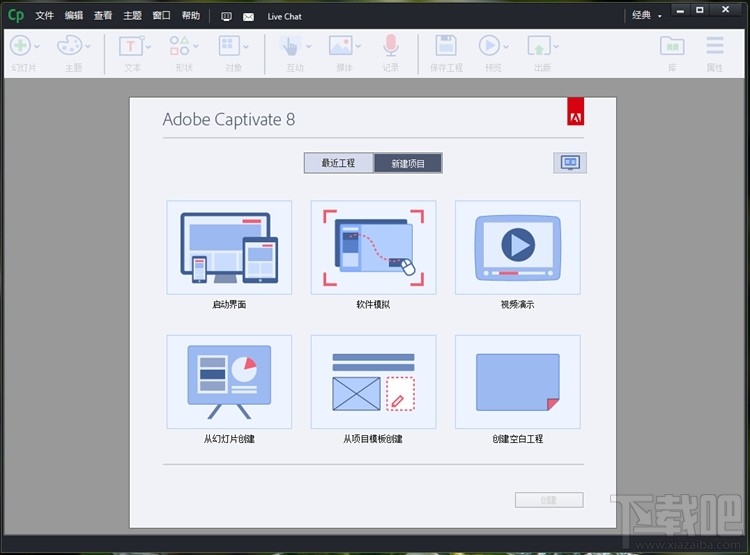
Task: Select the 从项目模板创建 thumbnail
Action: (x=374, y=382)
